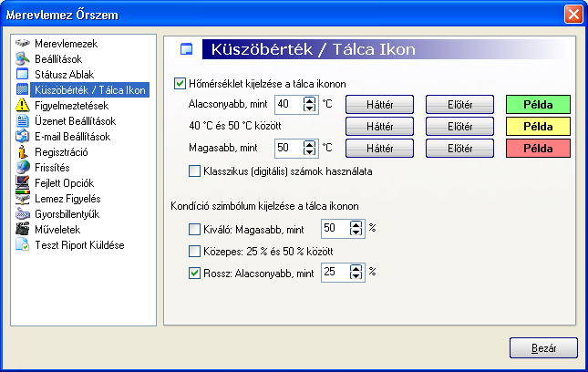Uncheck Rossz: Alacsonyabb, mint option
Screen dimensions: 588x372
[194, 273]
